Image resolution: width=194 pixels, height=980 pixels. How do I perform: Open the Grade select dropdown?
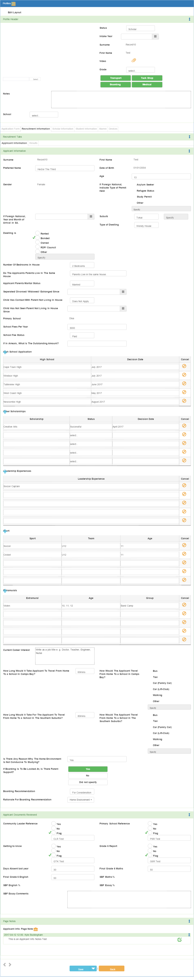[140, 70]
